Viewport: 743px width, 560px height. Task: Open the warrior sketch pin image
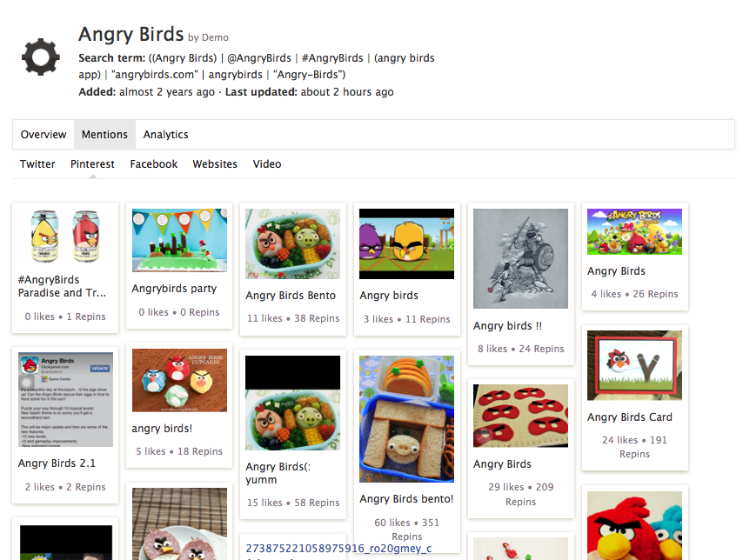tap(520, 258)
